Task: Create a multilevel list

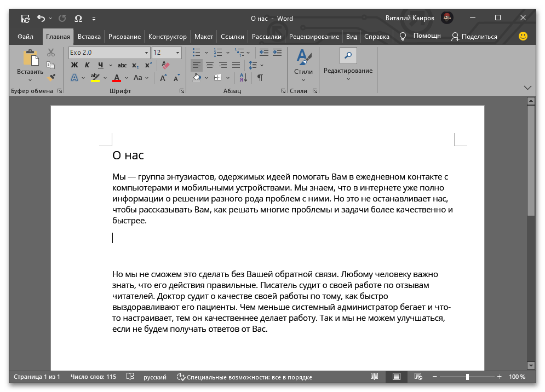Action: tap(239, 53)
